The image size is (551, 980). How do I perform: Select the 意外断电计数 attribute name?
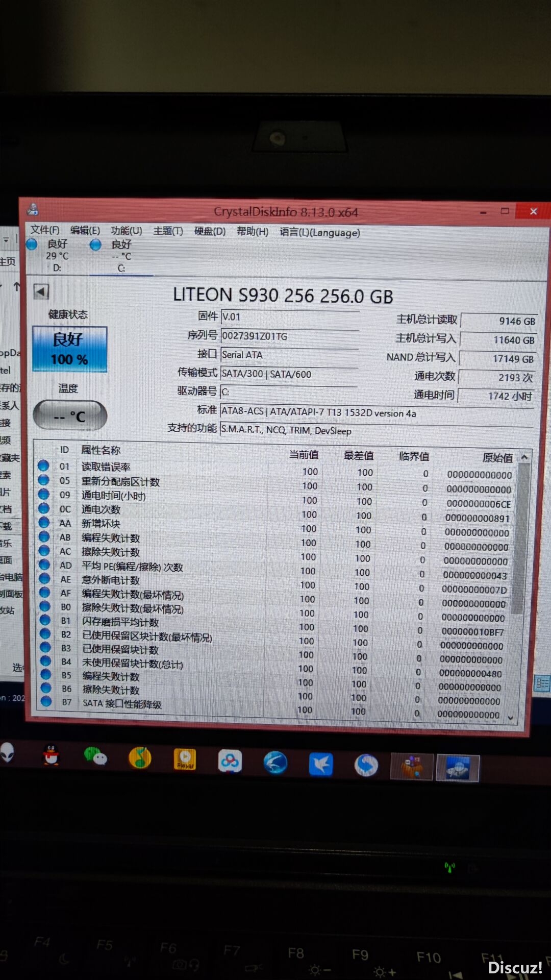tap(111, 580)
